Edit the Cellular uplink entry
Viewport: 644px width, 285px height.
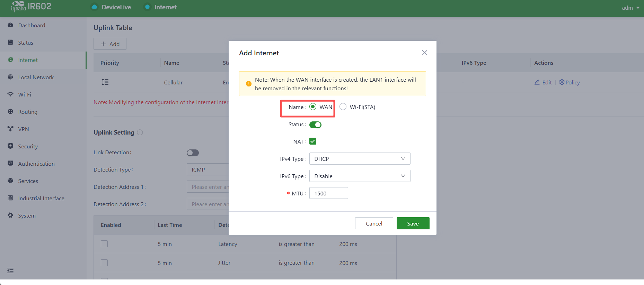pyautogui.click(x=543, y=82)
